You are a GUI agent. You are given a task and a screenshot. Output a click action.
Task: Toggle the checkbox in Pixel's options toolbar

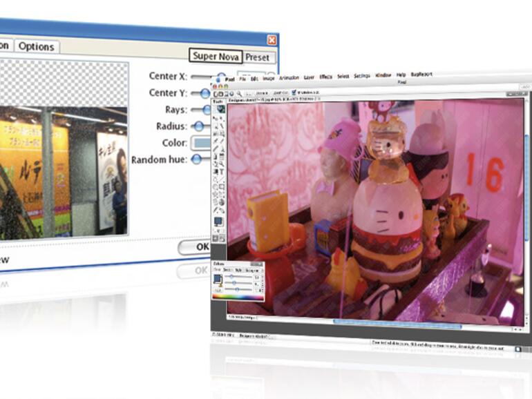(x=294, y=93)
